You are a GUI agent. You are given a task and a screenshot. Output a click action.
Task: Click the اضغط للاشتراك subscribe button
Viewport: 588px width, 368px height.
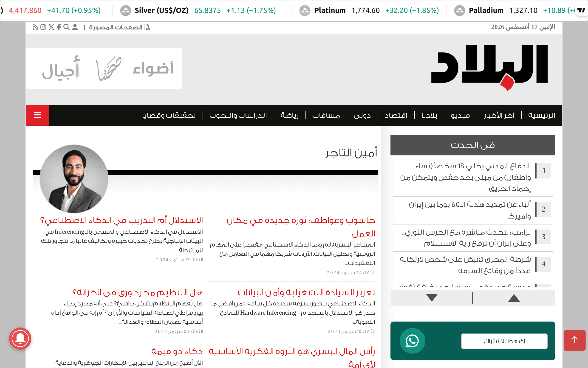504,341
